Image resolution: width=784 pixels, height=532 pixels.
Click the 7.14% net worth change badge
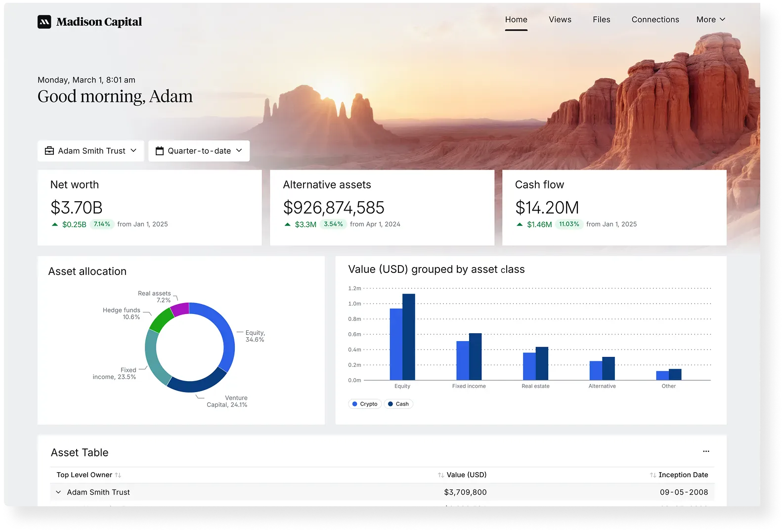coord(102,224)
